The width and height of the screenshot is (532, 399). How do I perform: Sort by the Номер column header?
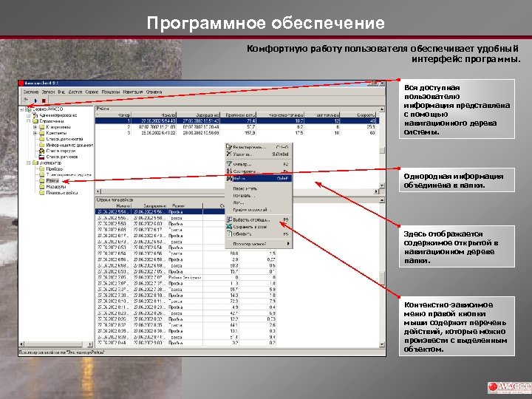113,115
